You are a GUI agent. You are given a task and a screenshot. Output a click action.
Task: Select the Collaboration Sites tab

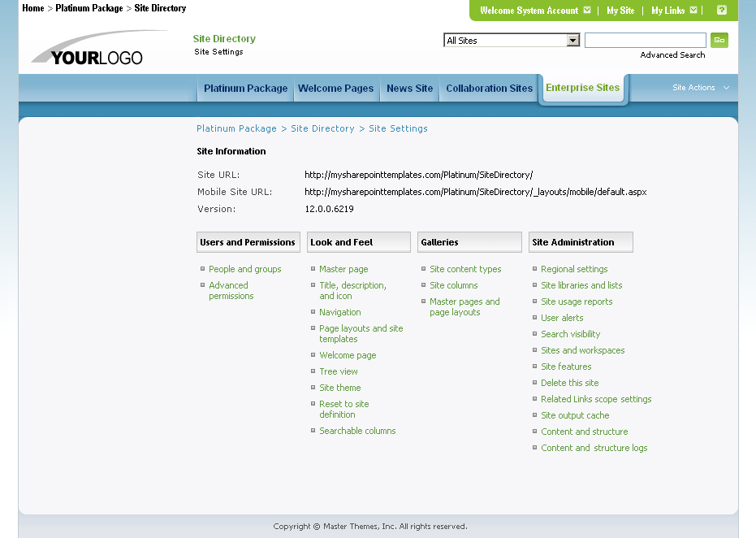[x=489, y=89]
